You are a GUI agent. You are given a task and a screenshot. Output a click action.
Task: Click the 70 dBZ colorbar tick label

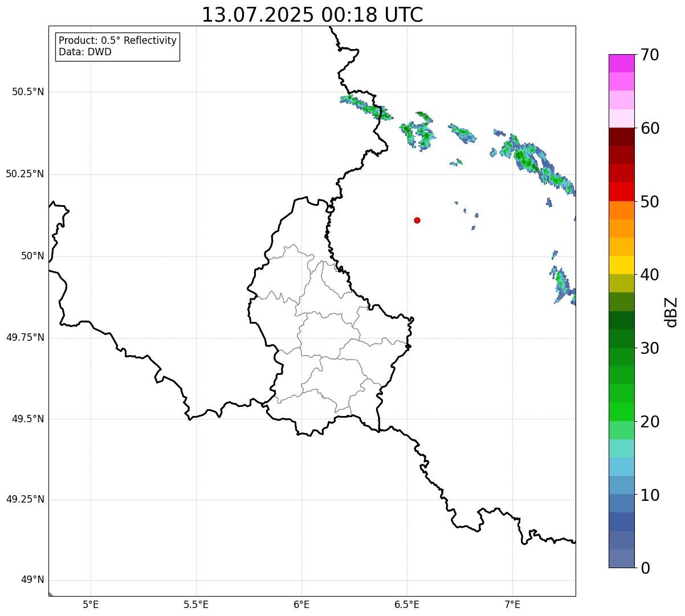point(650,55)
